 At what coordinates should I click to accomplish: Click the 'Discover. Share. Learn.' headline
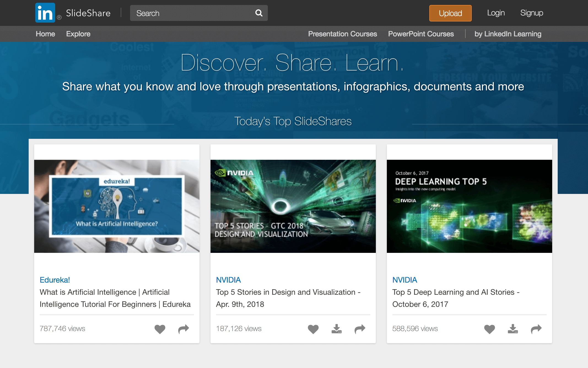(292, 63)
